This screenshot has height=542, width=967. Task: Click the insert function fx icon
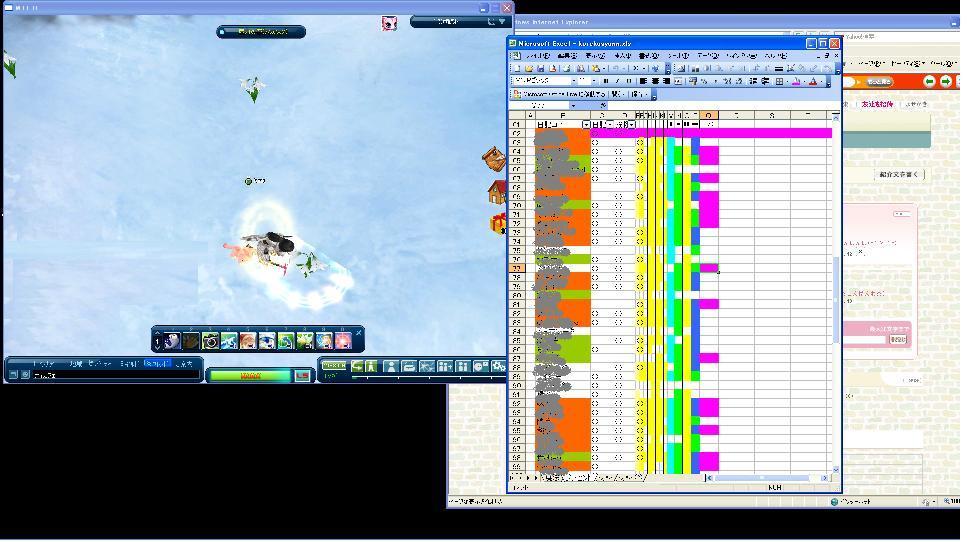click(x=603, y=105)
